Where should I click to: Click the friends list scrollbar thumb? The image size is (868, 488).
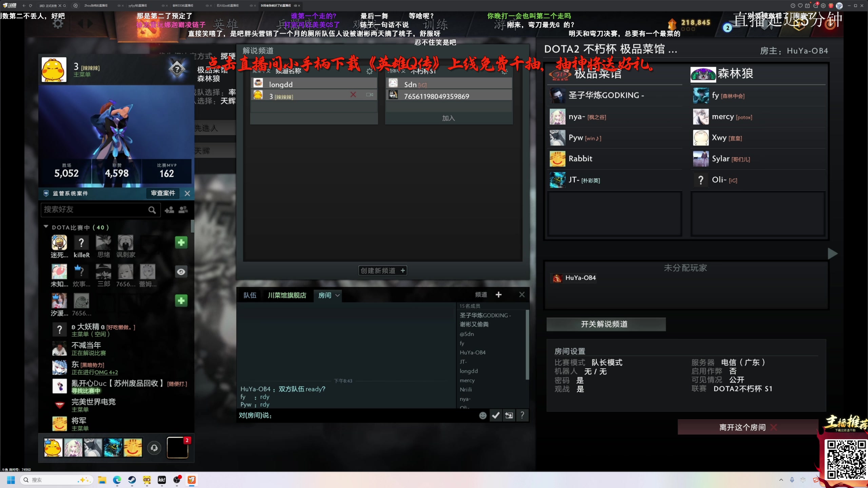pyautogui.click(x=192, y=226)
